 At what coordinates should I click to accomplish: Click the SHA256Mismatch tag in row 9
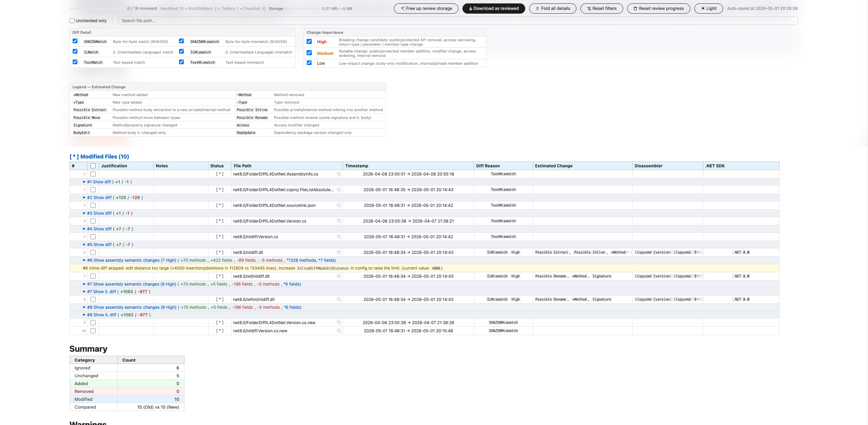point(503,322)
